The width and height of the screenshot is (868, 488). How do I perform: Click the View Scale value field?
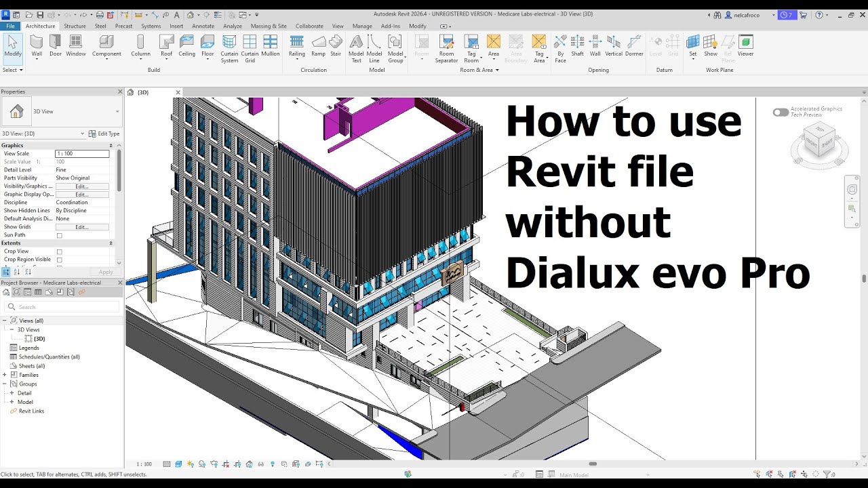pyautogui.click(x=82, y=154)
